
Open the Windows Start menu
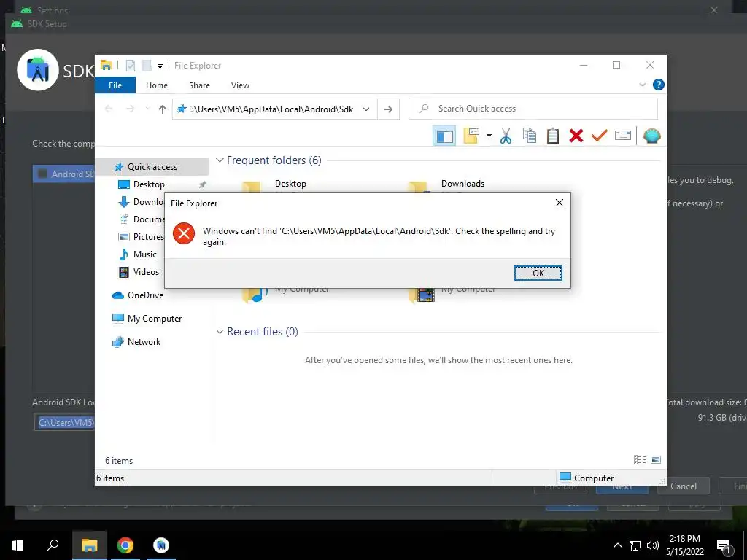pyautogui.click(x=18, y=545)
